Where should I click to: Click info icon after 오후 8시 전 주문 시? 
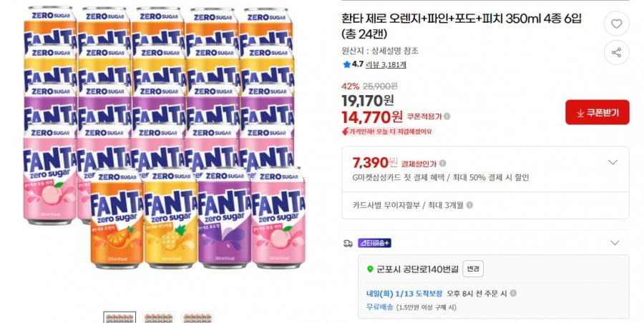[513, 293]
